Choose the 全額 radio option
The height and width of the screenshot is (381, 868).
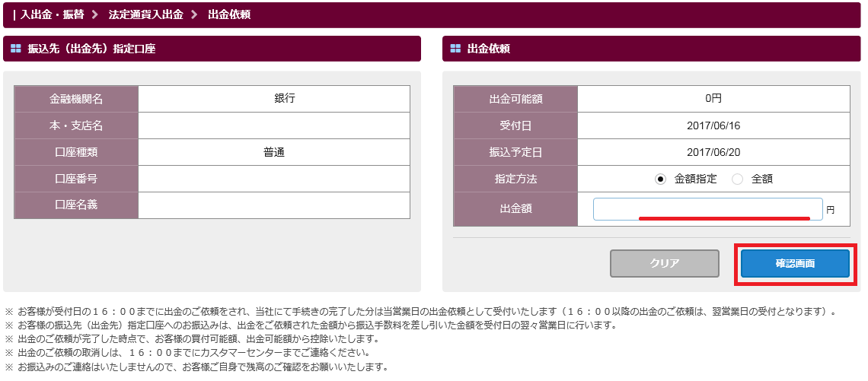point(737,179)
